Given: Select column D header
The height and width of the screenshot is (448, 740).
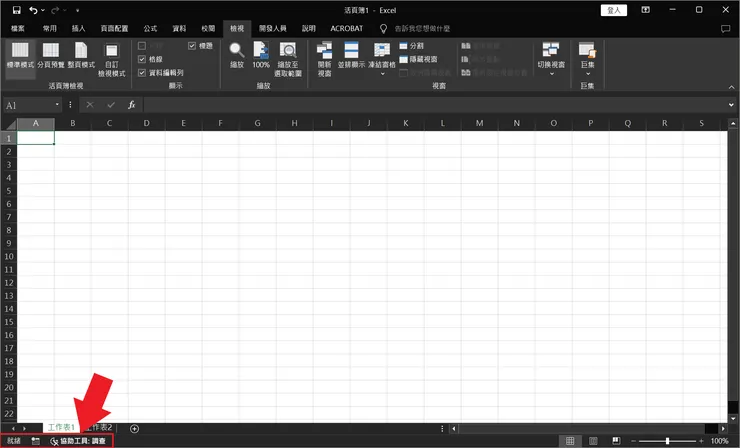Looking at the screenshot, I should tap(146, 123).
